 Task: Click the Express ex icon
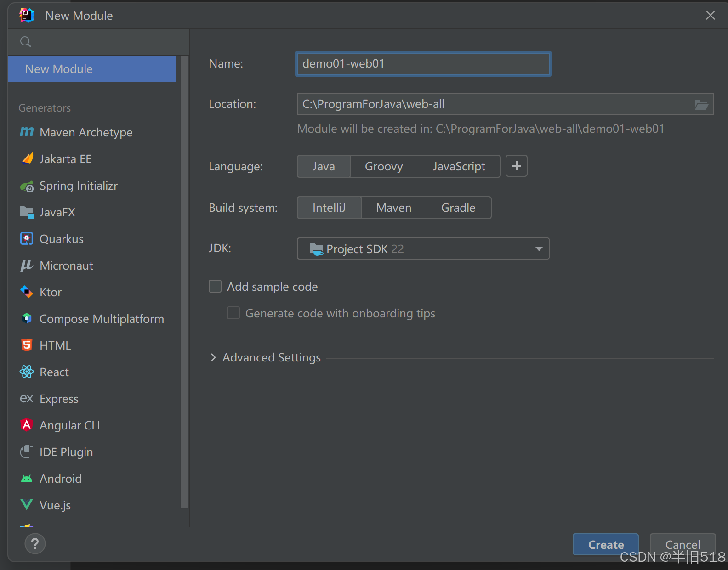pyautogui.click(x=27, y=398)
